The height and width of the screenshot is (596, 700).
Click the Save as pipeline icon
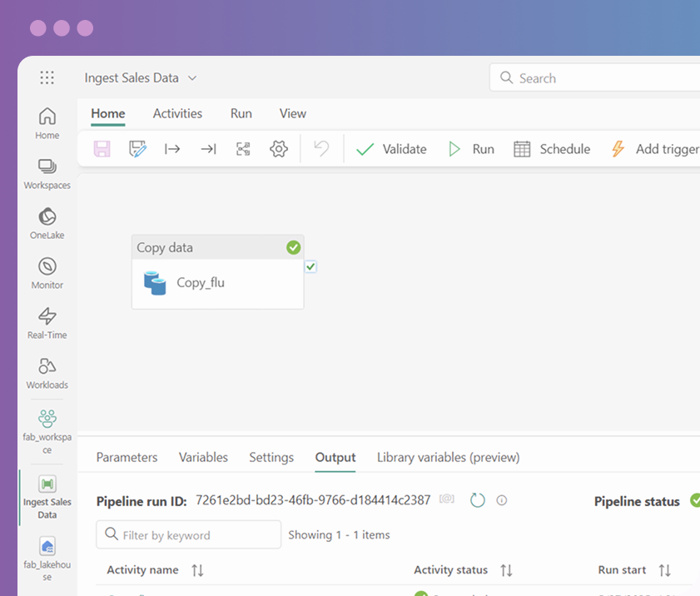tap(137, 149)
